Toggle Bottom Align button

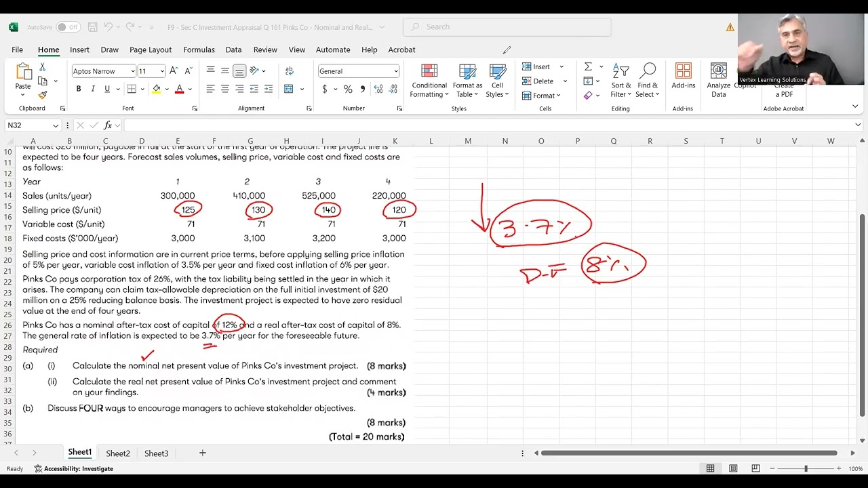click(239, 70)
